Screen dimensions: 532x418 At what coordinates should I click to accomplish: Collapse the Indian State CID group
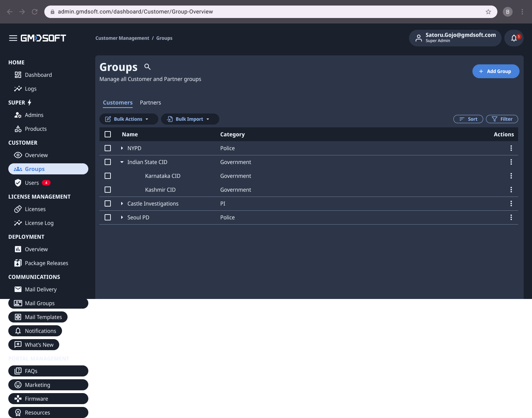coord(122,162)
